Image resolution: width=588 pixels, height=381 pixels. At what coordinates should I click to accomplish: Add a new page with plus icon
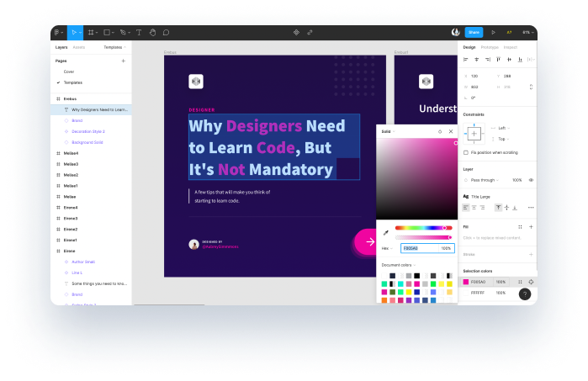pyautogui.click(x=123, y=61)
